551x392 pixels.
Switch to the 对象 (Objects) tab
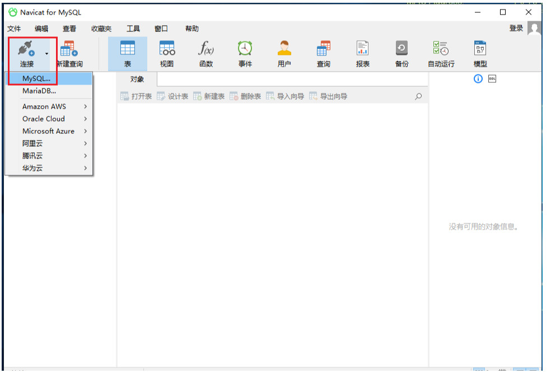(x=137, y=79)
